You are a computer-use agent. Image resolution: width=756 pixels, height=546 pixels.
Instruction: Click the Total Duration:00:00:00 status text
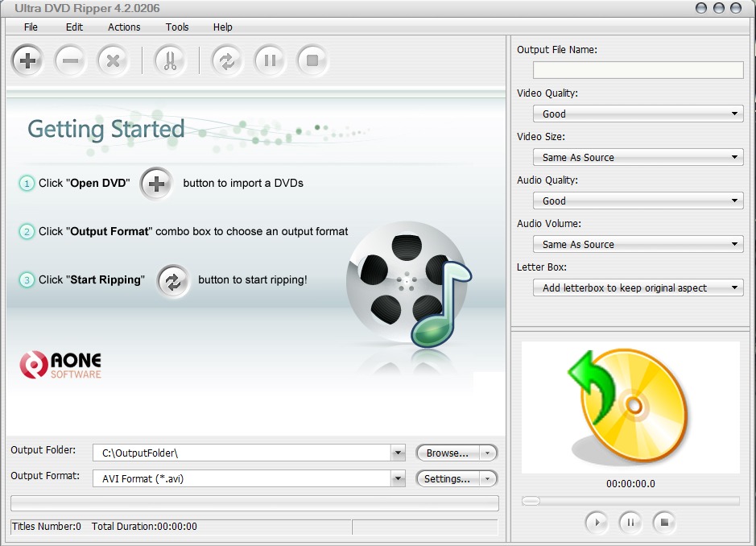(144, 526)
